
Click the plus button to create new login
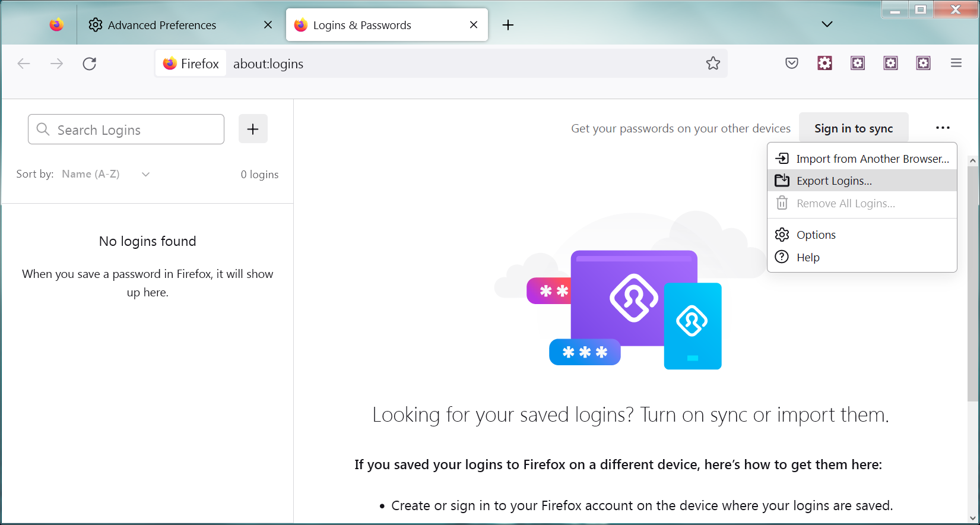(x=253, y=129)
